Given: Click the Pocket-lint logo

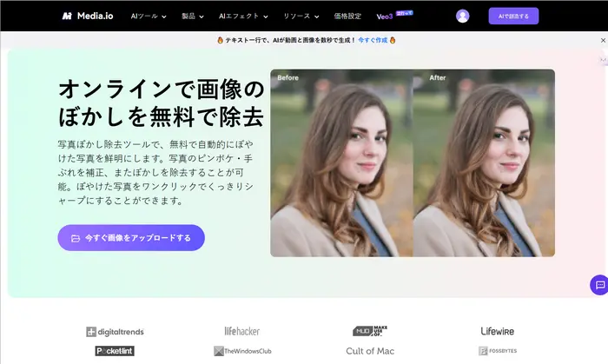Looking at the screenshot, I should [115, 351].
